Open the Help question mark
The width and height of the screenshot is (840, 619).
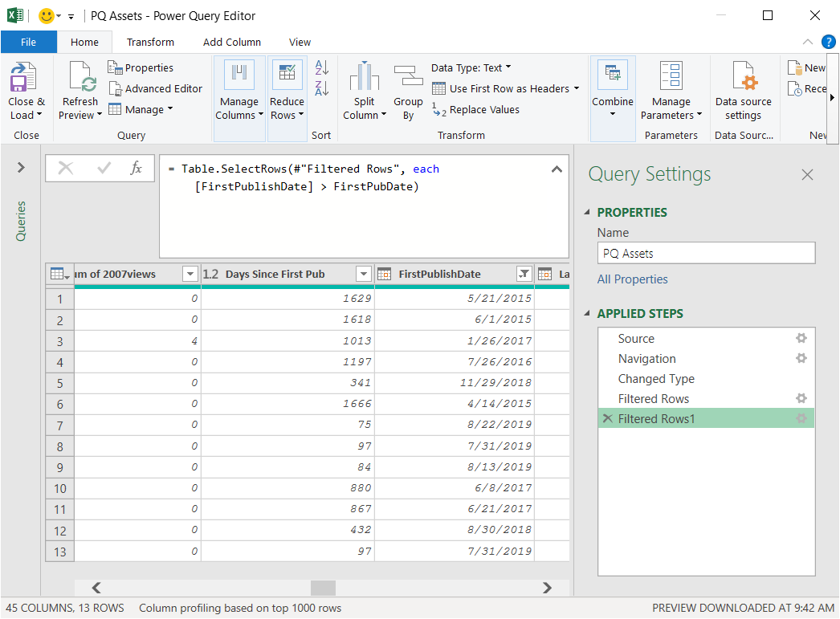828,42
